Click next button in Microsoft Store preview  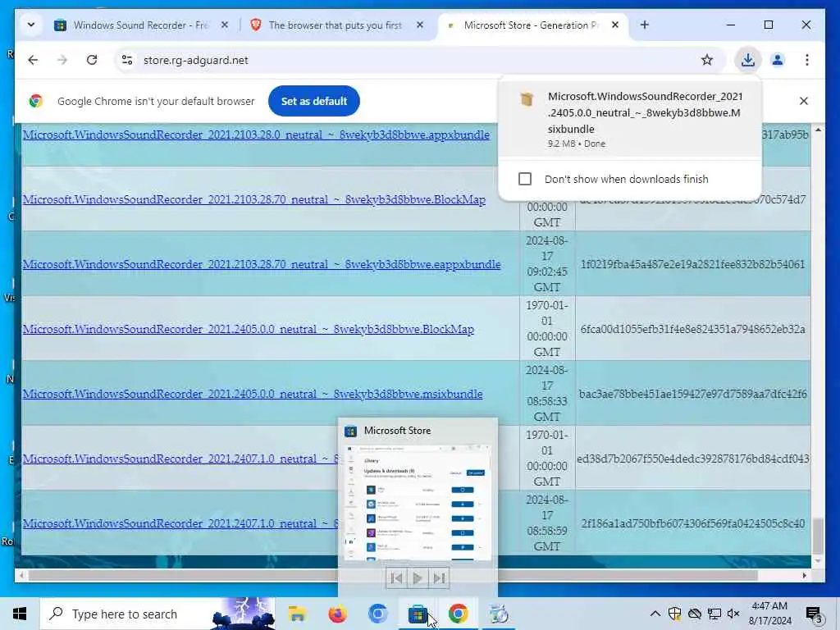pos(439,578)
